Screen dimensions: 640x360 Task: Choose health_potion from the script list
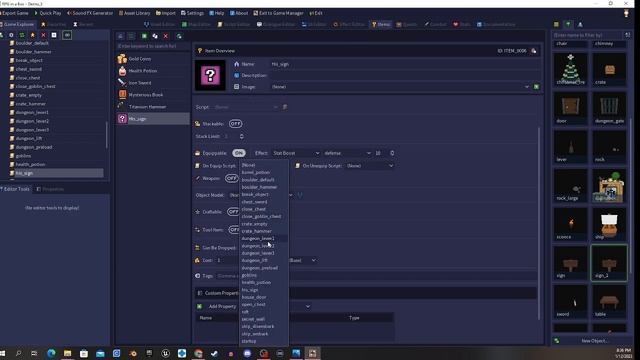263,282
